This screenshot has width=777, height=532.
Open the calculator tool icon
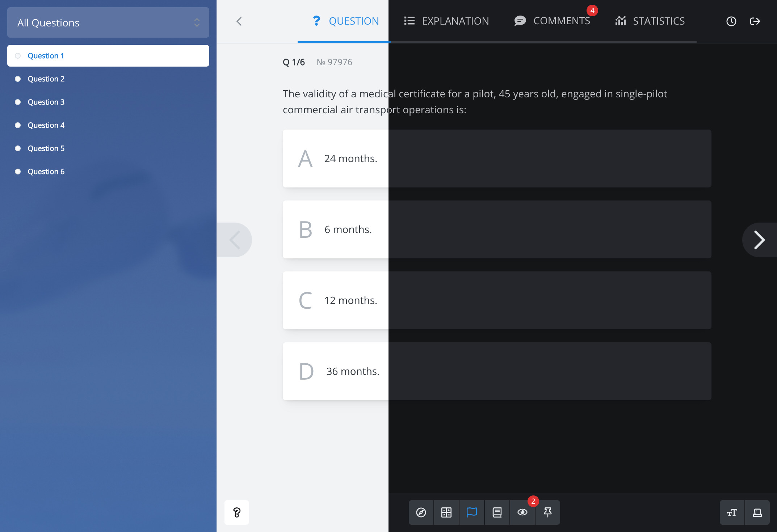coord(446,512)
